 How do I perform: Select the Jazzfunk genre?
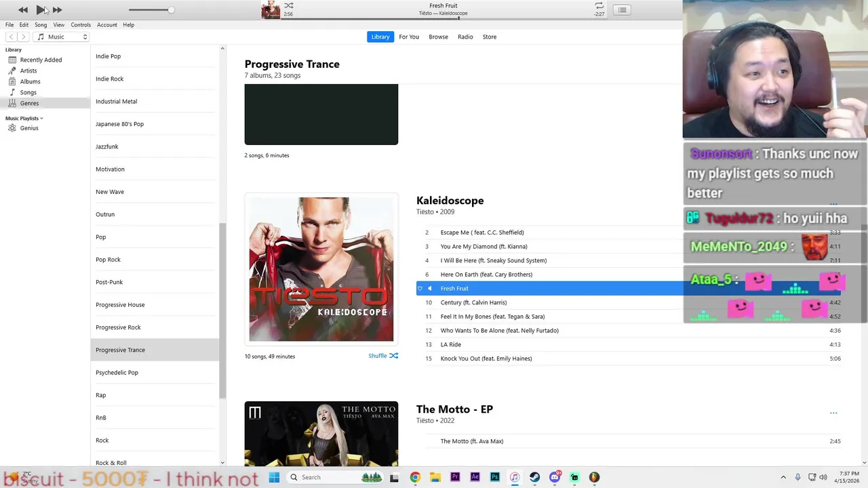pyautogui.click(x=106, y=146)
